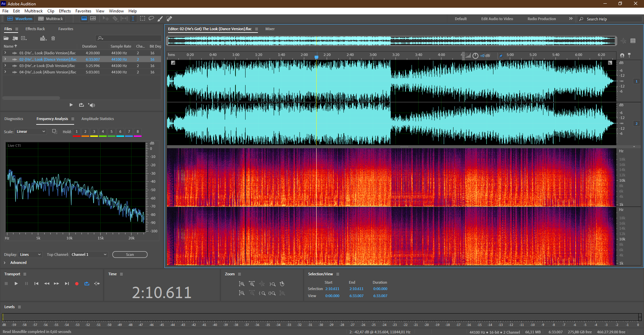Expand 01 Radio Version file row

(5, 53)
